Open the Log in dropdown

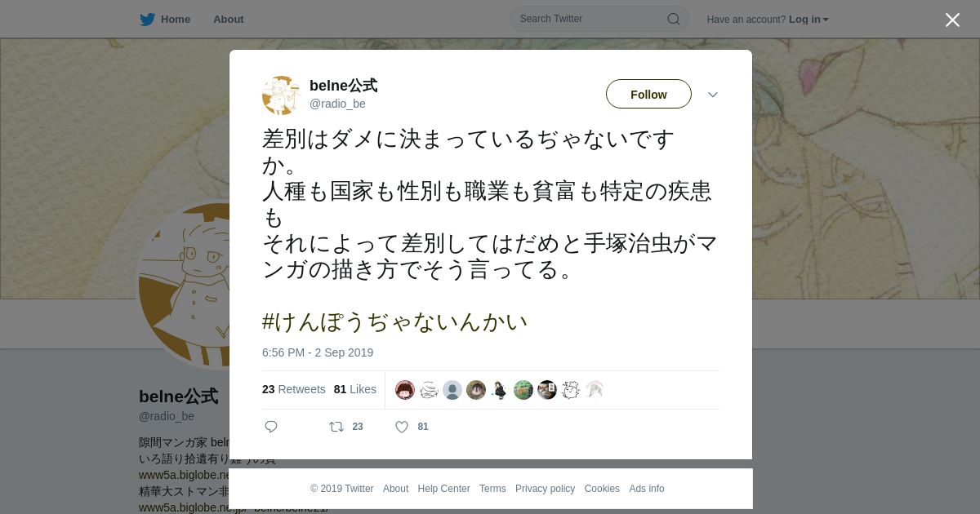point(808,19)
